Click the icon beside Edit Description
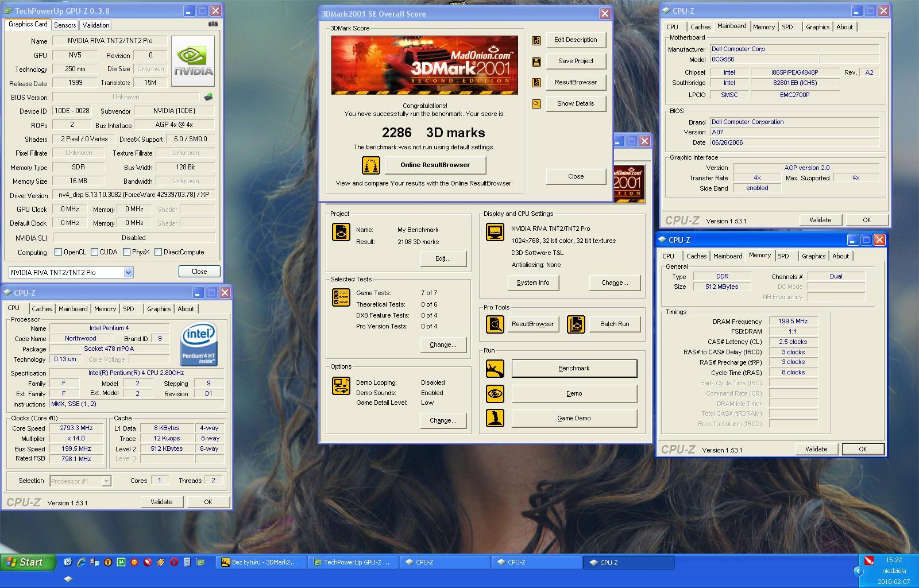919x588 pixels. click(536, 40)
